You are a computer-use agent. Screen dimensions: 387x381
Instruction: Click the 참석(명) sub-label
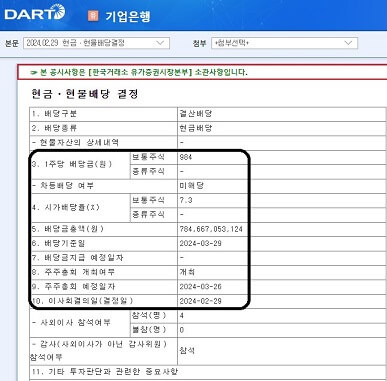point(149,315)
